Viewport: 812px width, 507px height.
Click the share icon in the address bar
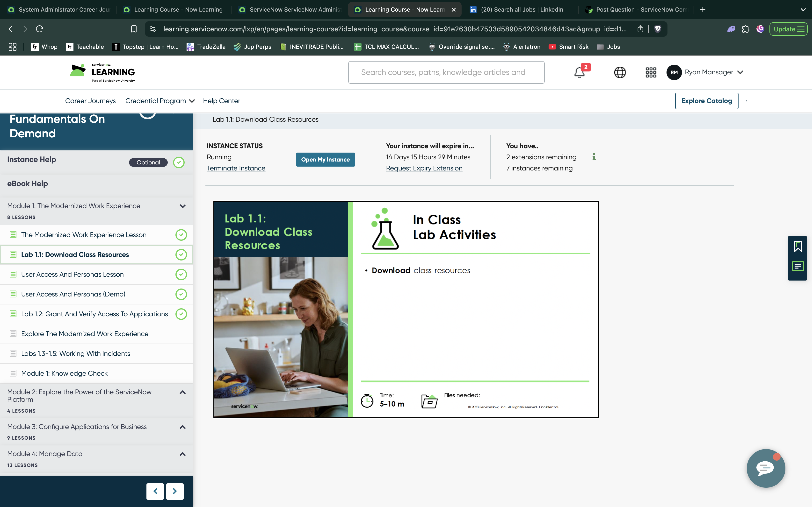coord(640,29)
